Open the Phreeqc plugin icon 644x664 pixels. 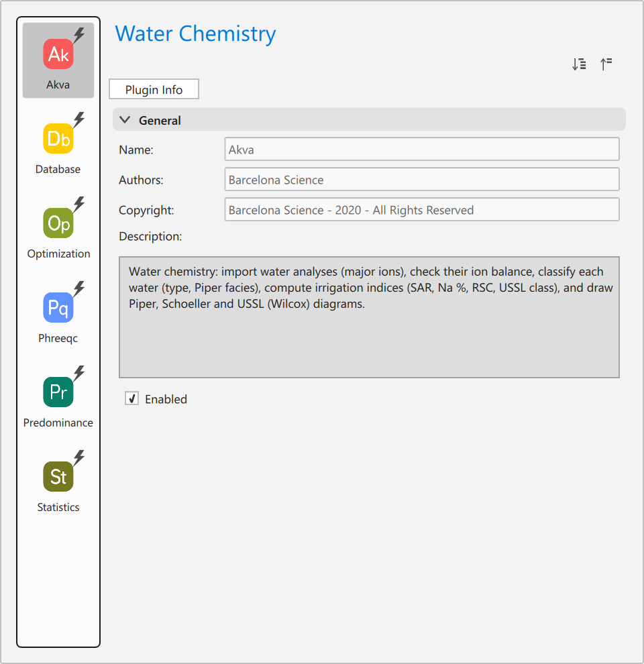pyautogui.click(x=58, y=307)
